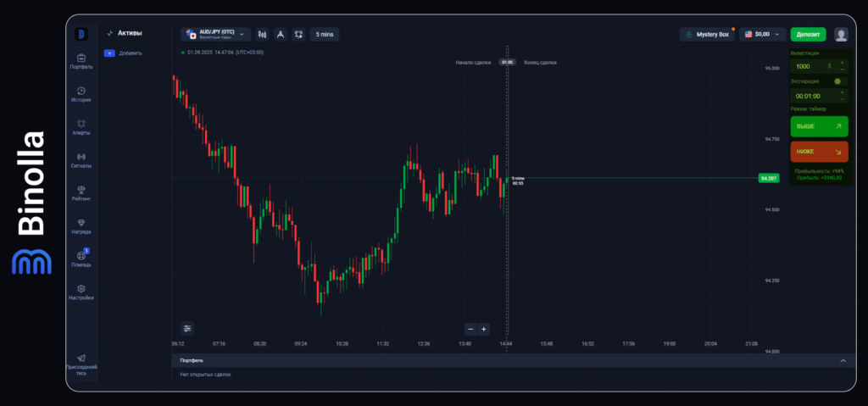Click the green Депозит button
Viewport: 868px width, 406px height.
click(x=808, y=34)
